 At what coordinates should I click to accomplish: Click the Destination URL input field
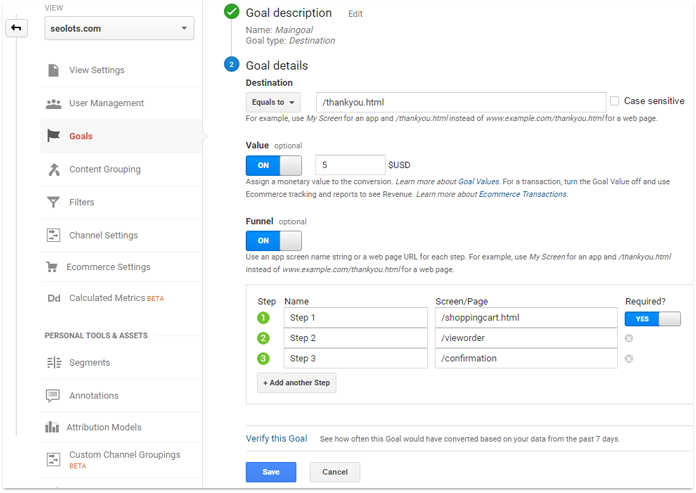[x=460, y=102]
